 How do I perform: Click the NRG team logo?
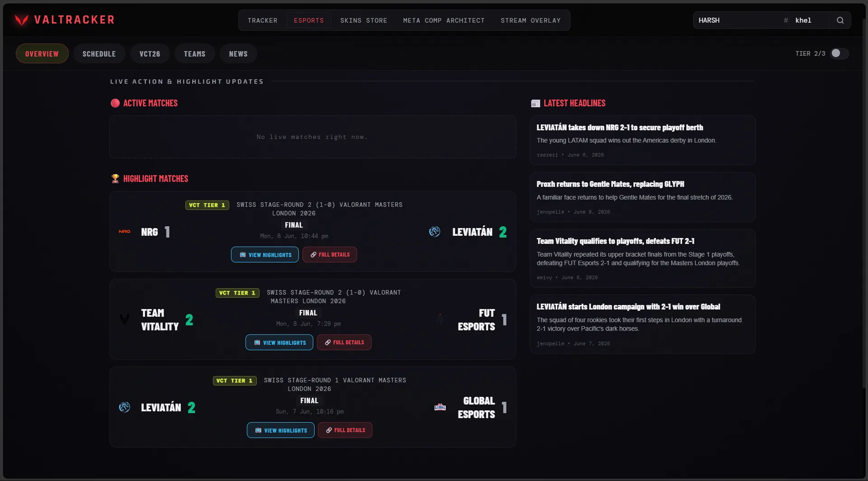124,232
